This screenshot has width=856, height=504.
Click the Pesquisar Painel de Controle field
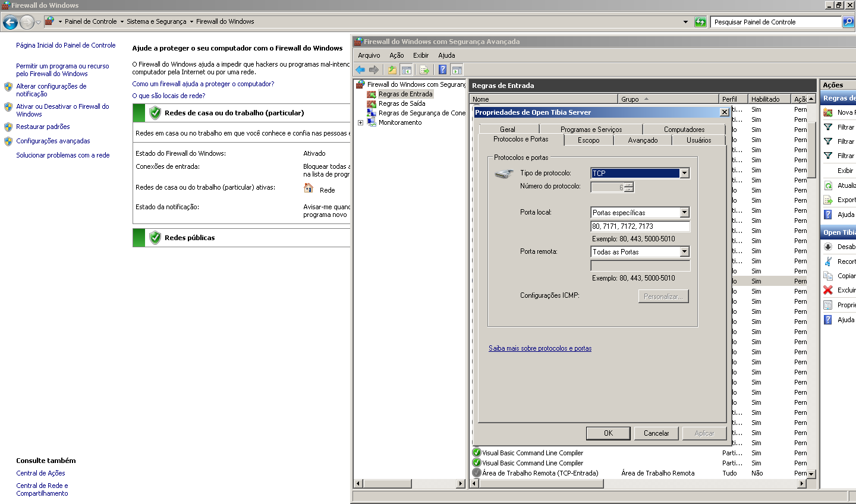coord(776,22)
